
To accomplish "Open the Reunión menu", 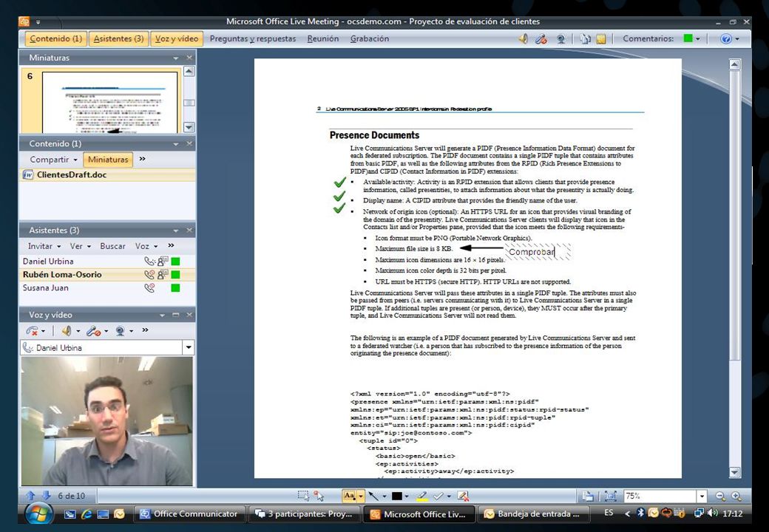I will coord(322,38).
